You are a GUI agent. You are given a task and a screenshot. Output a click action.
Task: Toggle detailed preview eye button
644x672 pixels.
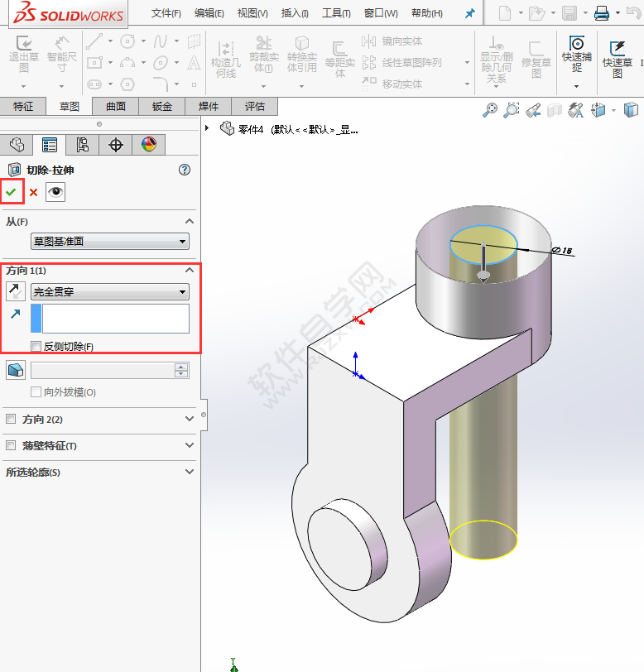click(x=55, y=191)
